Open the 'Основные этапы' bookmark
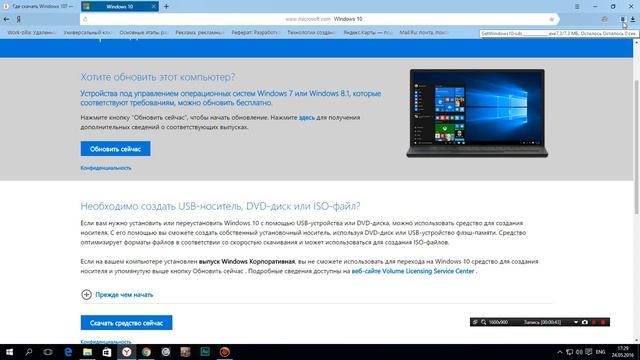Viewport: 640px width, 360px height. point(143,32)
